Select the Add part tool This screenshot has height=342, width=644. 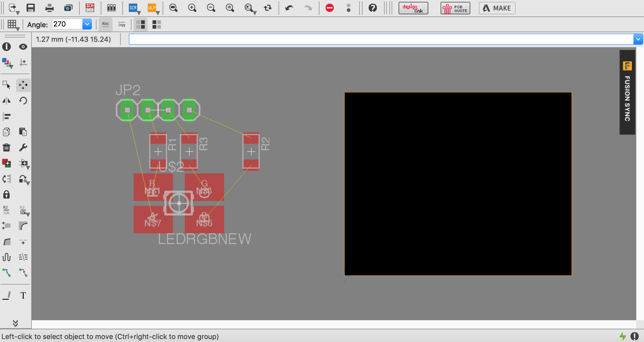click(x=6, y=163)
